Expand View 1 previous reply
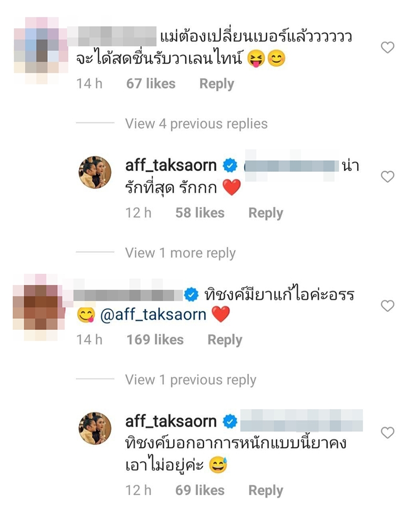The height and width of the screenshot is (511, 420). click(191, 380)
